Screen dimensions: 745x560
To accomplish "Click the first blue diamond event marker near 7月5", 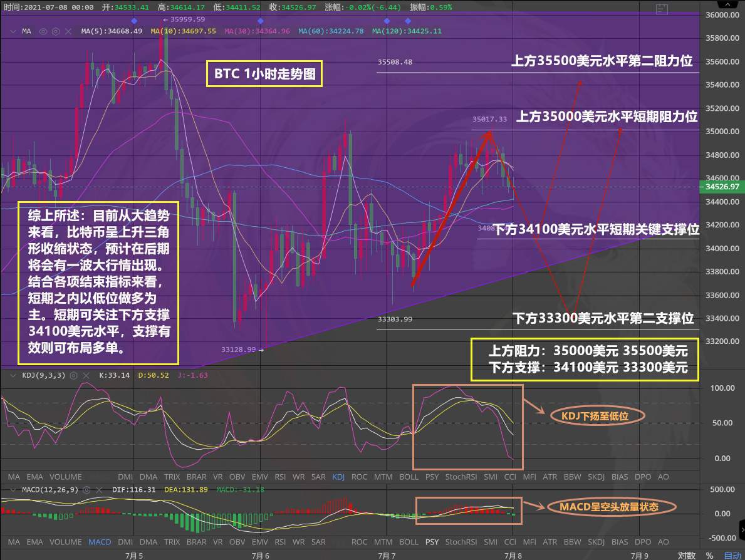I will point(134,21).
